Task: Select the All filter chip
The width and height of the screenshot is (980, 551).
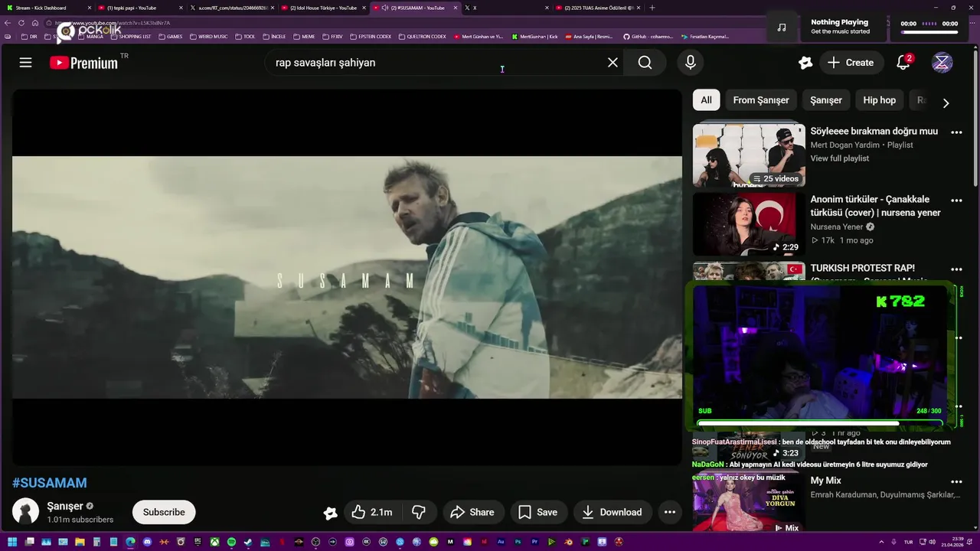Action: click(706, 100)
